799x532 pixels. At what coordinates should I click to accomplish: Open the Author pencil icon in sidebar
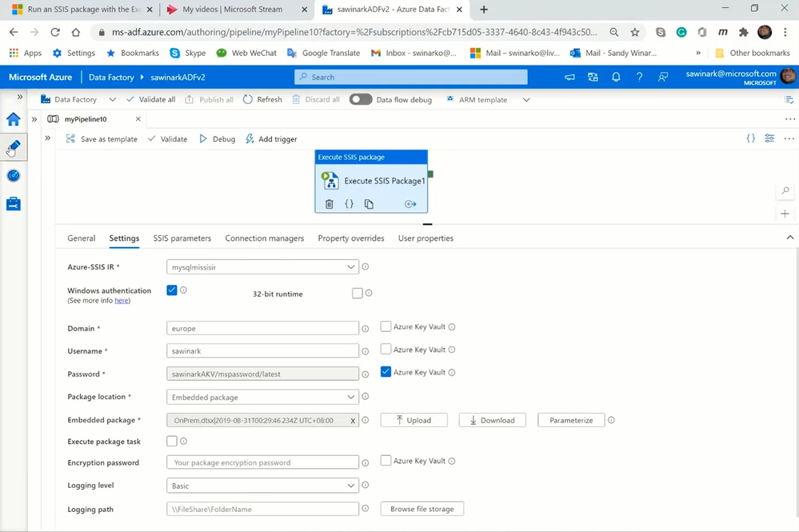(x=14, y=147)
